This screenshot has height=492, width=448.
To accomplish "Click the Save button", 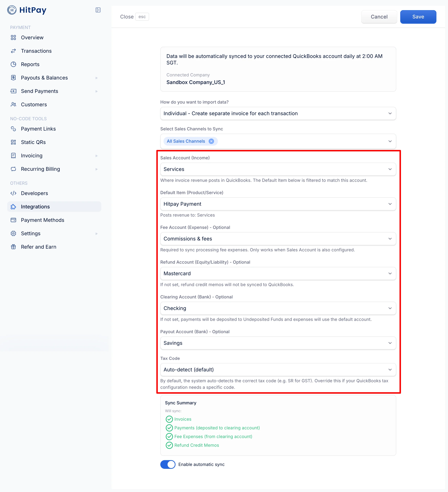I will pos(418,17).
